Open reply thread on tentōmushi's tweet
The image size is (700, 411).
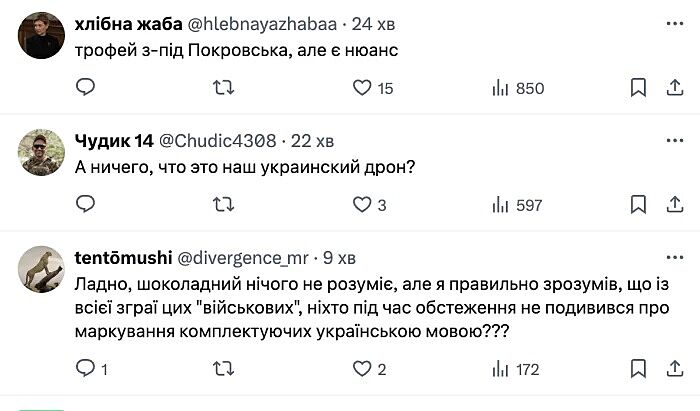(x=86, y=369)
